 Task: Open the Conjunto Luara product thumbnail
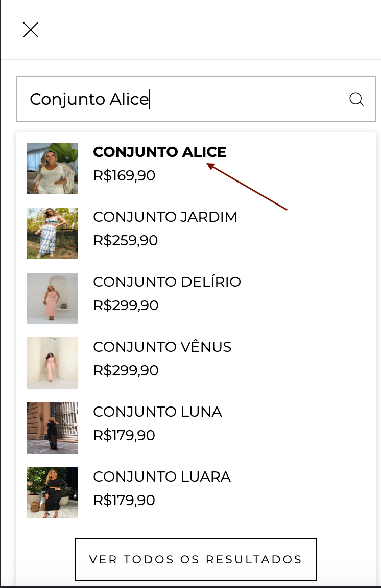click(x=52, y=493)
